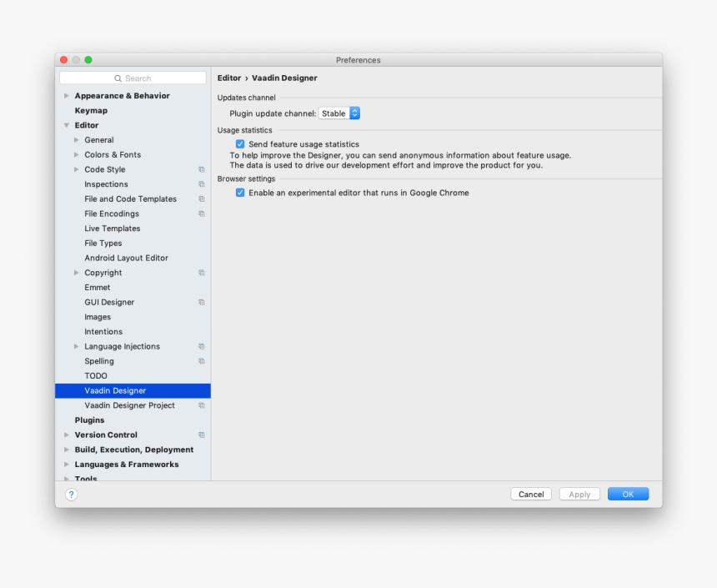Select Vaadin Designer tree item
The width and height of the screenshot is (717, 588).
133,391
